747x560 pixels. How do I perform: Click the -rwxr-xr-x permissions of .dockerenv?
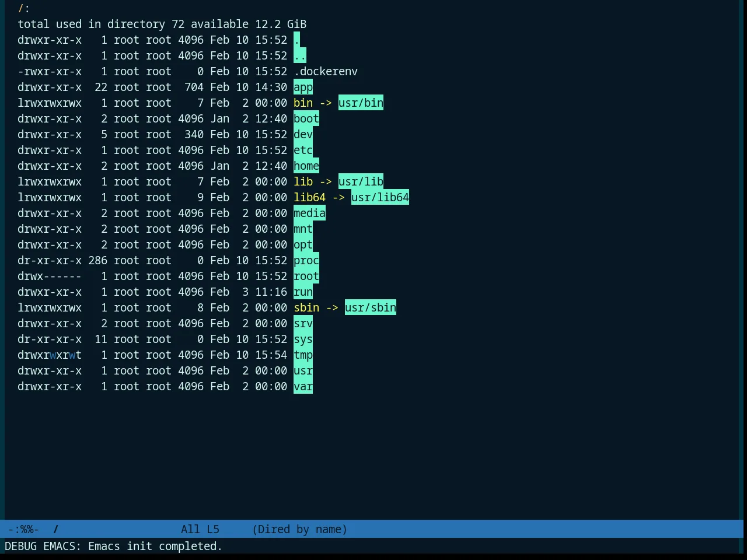50,72
